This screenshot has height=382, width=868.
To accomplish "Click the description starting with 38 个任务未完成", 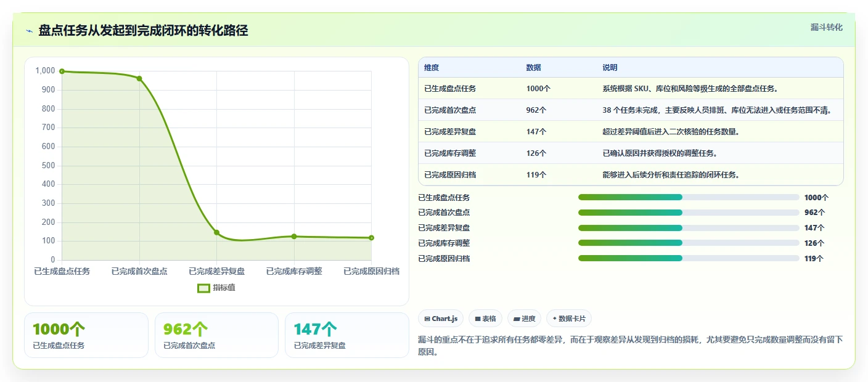I will 717,110.
